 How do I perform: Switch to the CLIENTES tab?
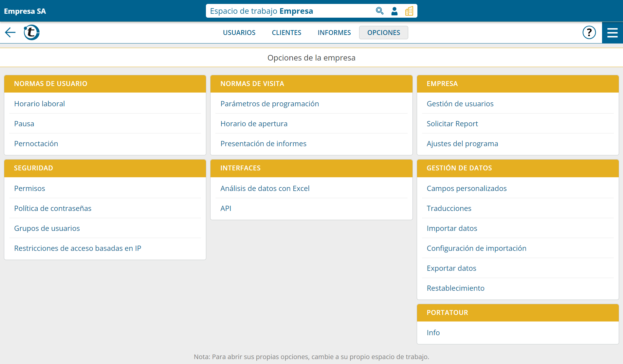pos(286,32)
